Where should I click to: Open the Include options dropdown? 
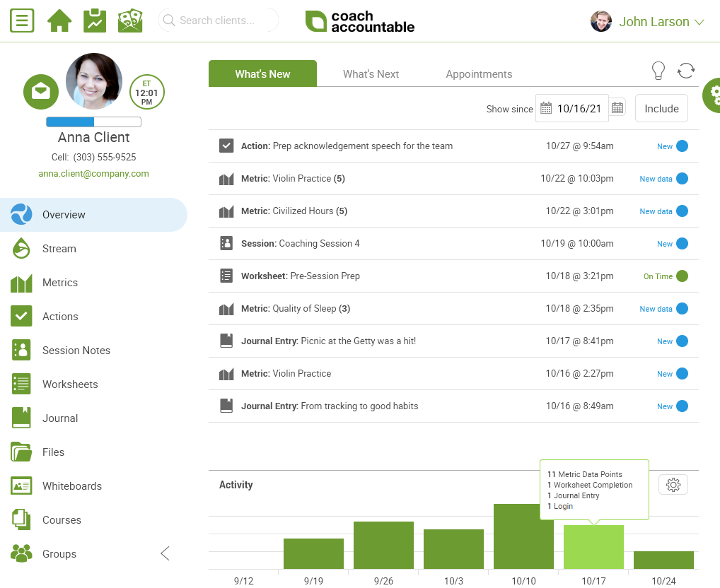(661, 108)
